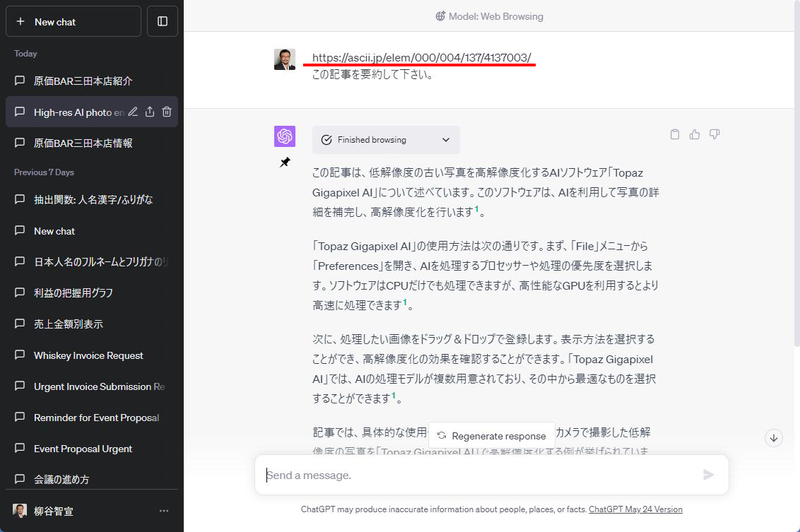Copy response with clipboard icon
This screenshot has height=532, width=800.
coord(674,134)
